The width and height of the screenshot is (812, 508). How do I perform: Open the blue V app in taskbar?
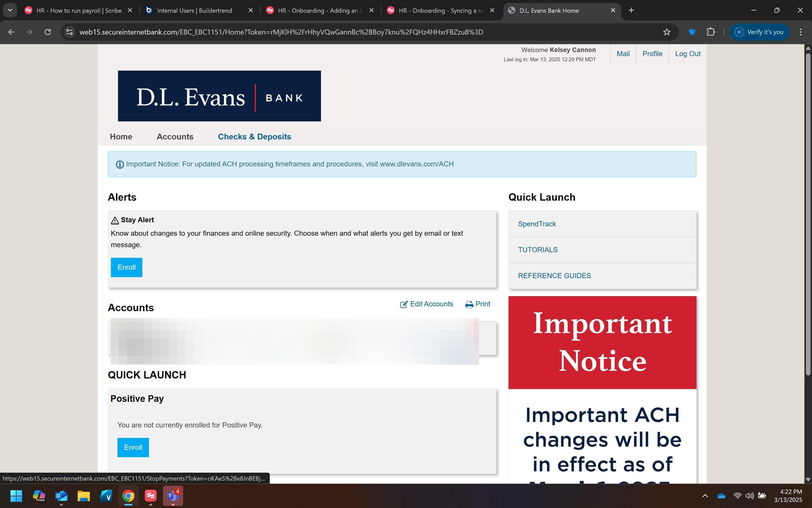click(106, 496)
